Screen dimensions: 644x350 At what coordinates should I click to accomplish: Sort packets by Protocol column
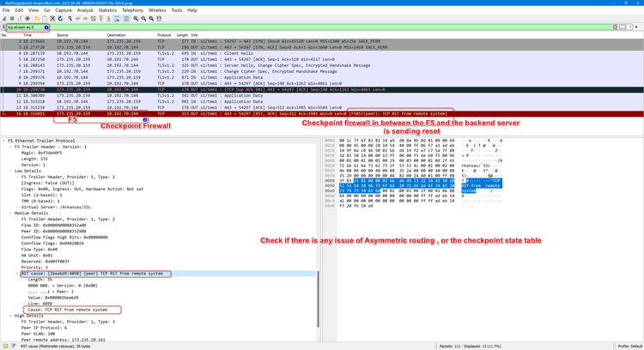(164, 35)
